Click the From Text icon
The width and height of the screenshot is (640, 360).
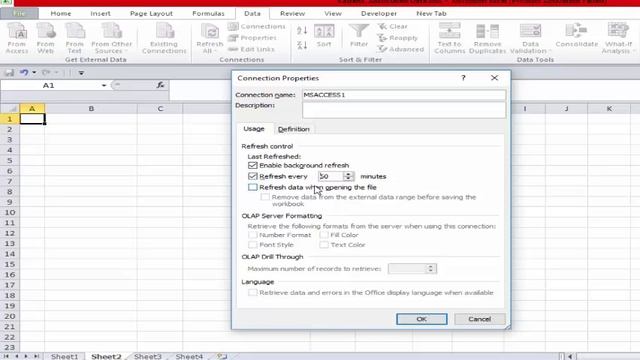(x=74, y=38)
